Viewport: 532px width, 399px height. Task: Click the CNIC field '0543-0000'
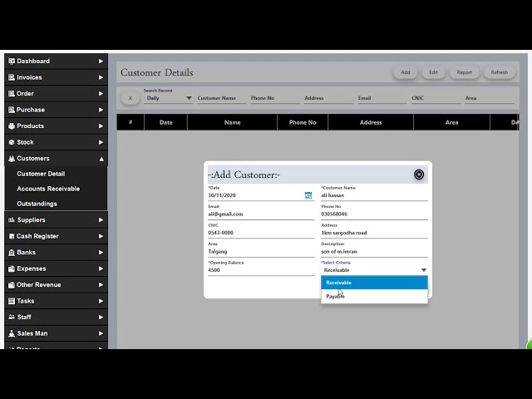(x=261, y=233)
